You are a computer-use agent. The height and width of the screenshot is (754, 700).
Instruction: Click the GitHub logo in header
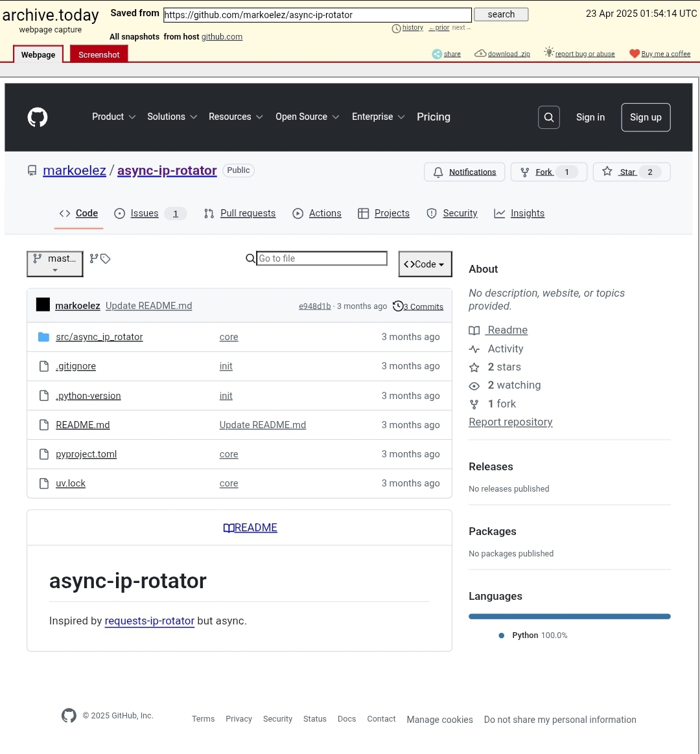click(38, 117)
